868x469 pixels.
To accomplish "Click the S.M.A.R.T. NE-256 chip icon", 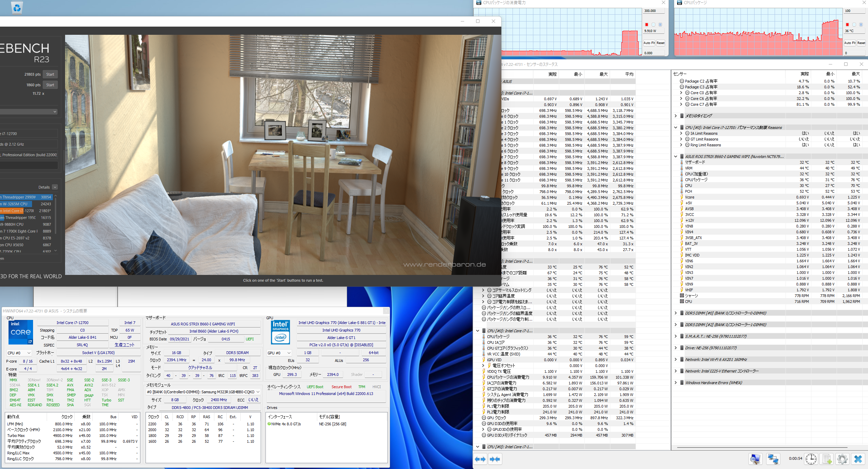I will click(x=682, y=336).
